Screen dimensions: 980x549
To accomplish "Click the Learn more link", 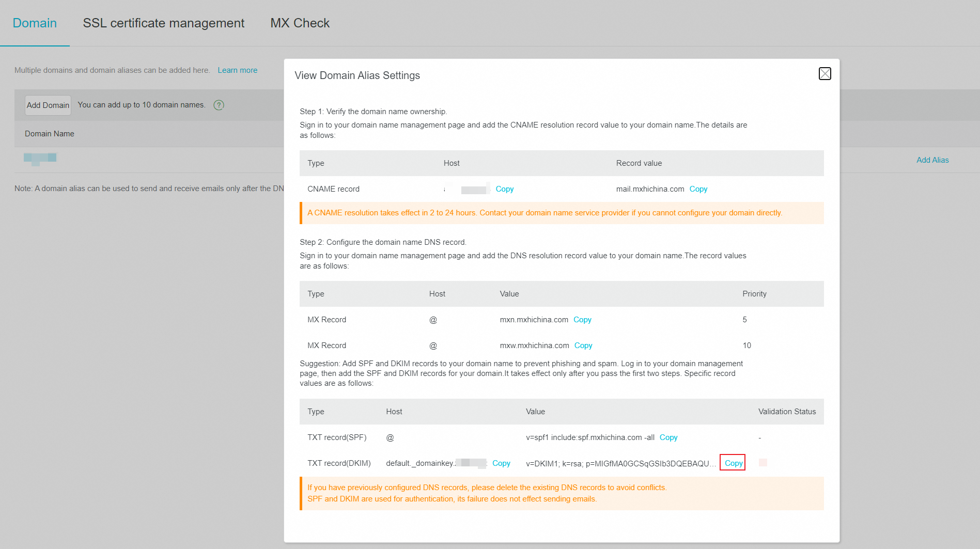I will (x=237, y=70).
